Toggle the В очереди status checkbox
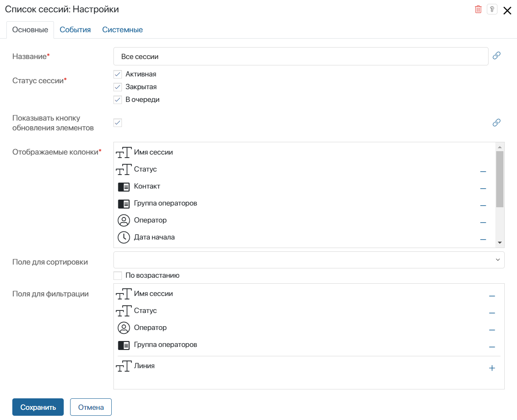 pyautogui.click(x=118, y=100)
